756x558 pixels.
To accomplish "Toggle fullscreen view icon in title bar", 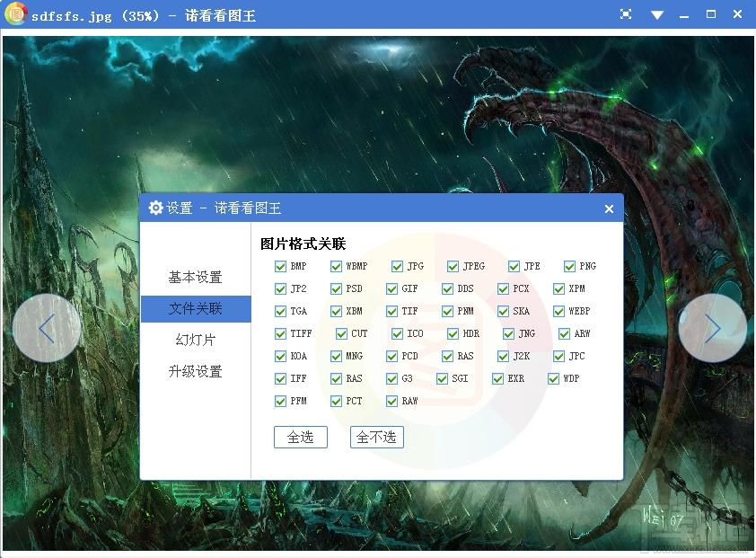I will (x=625, y=14).
